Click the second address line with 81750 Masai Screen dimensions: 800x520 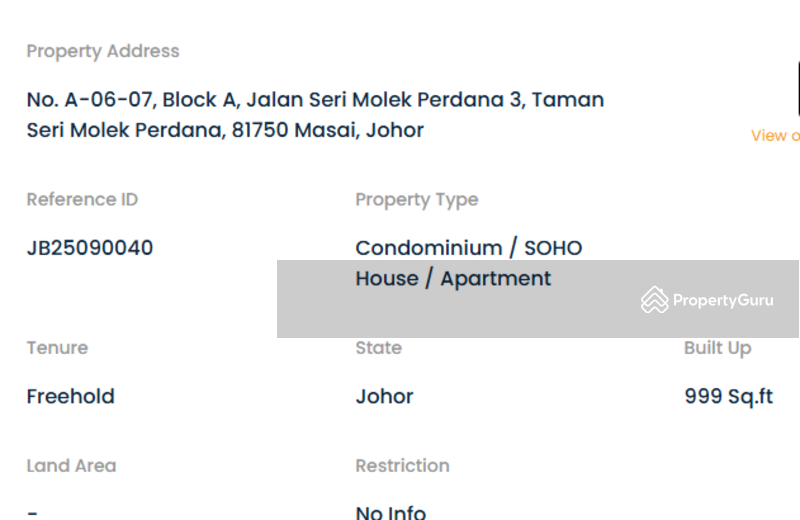(225, 130)
